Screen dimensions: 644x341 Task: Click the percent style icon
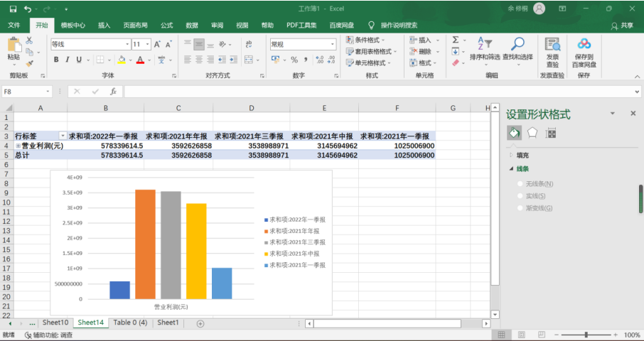294,60
